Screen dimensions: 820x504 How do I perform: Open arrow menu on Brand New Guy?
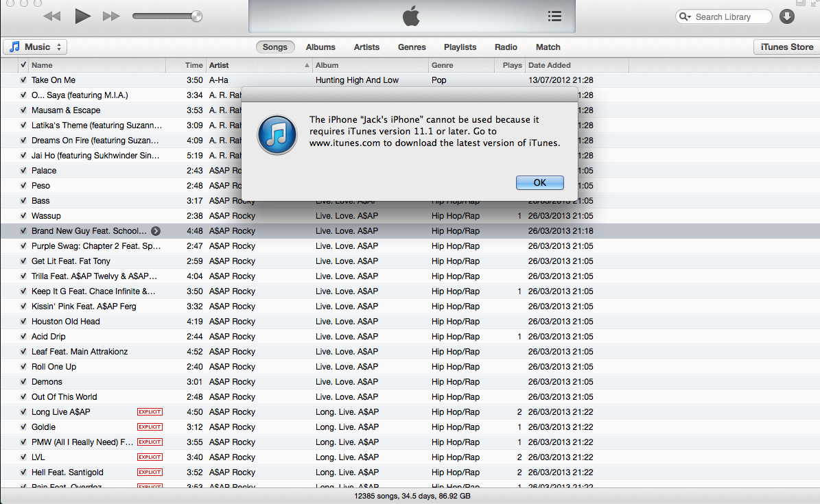pos(156,231)
